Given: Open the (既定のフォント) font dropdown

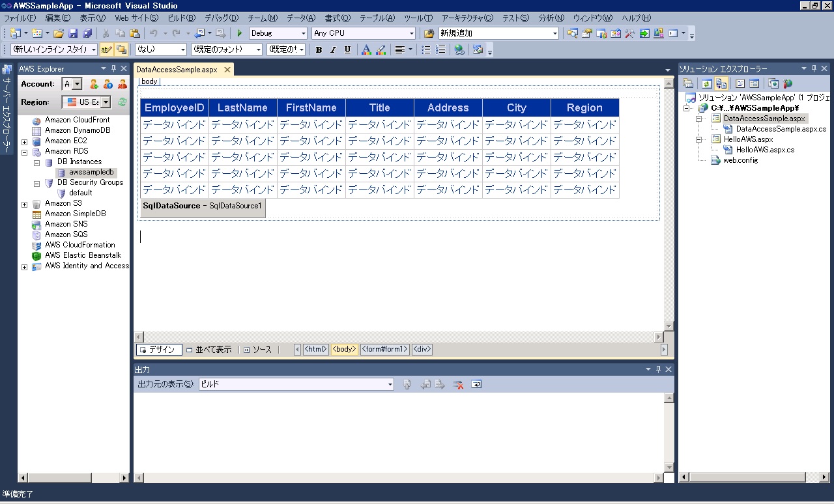Looking at the screenshot, I should click(x=227, y=49).
